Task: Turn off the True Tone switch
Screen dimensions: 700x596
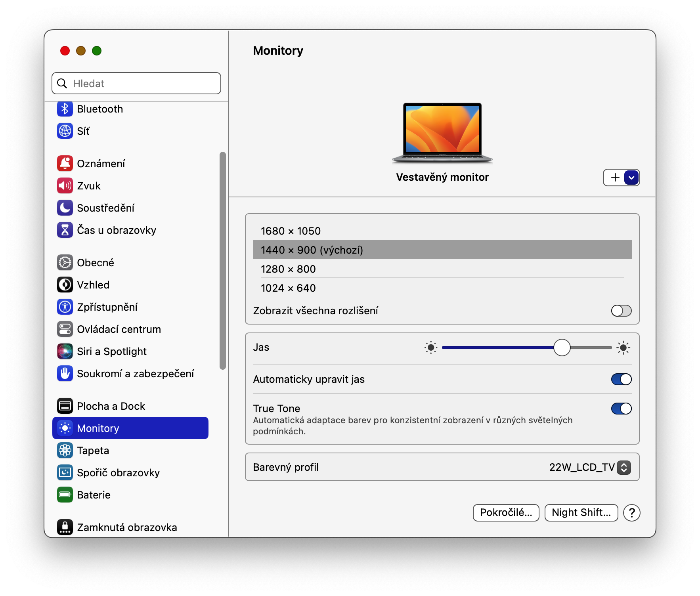Action: pos(621,409)
